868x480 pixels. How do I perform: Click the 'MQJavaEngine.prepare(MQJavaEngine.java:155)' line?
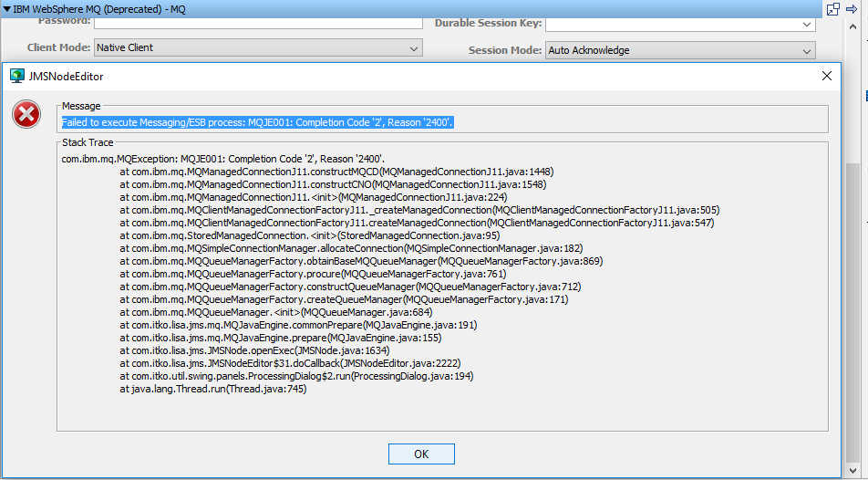(281, 338)
